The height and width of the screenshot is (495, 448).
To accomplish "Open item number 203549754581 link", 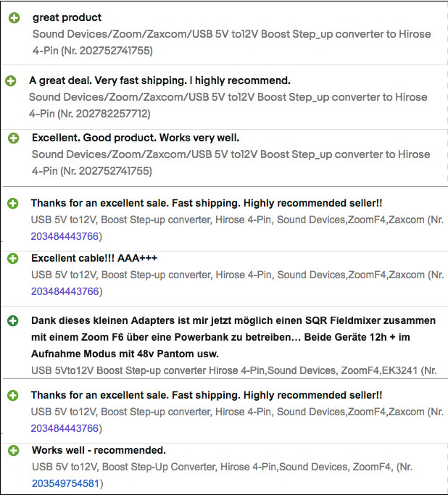I will pos(65,483).
